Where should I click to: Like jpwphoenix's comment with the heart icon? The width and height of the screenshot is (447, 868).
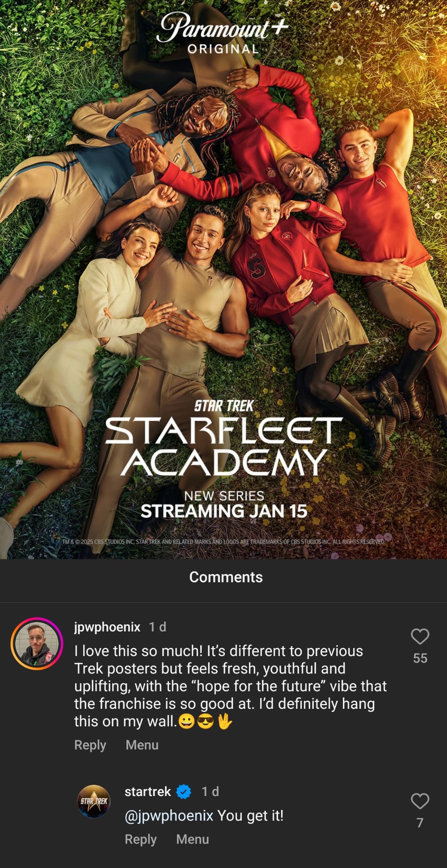(x=420, y=636)
